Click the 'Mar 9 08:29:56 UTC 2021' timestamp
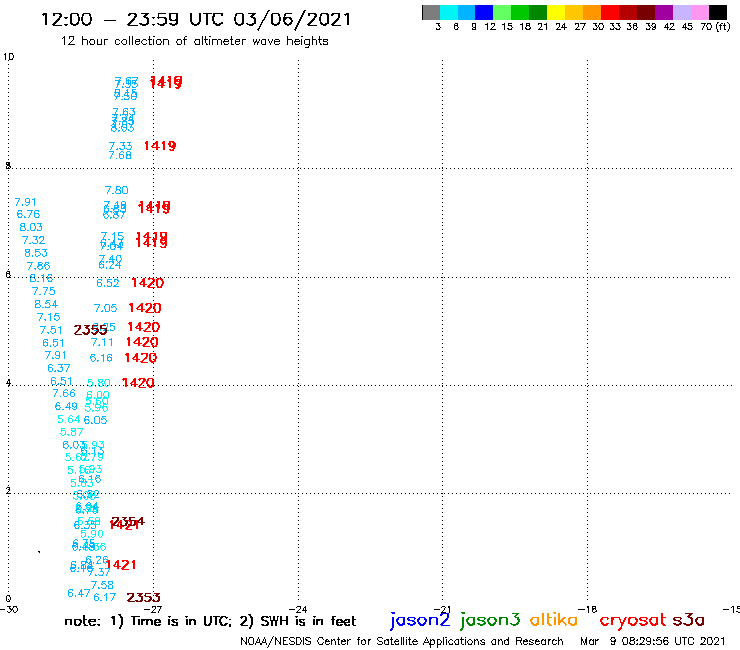The width and height of the screenshot is (740, 650). 652,641
